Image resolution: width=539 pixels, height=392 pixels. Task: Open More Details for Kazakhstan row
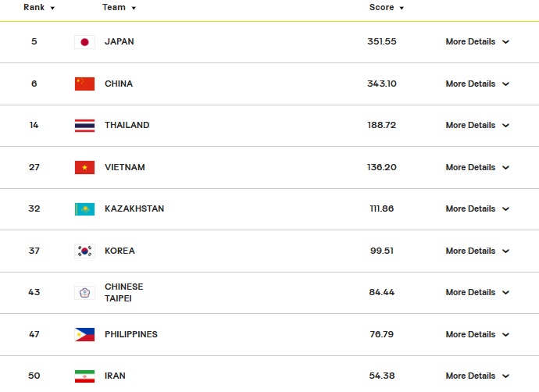click(x=477, y=208)
